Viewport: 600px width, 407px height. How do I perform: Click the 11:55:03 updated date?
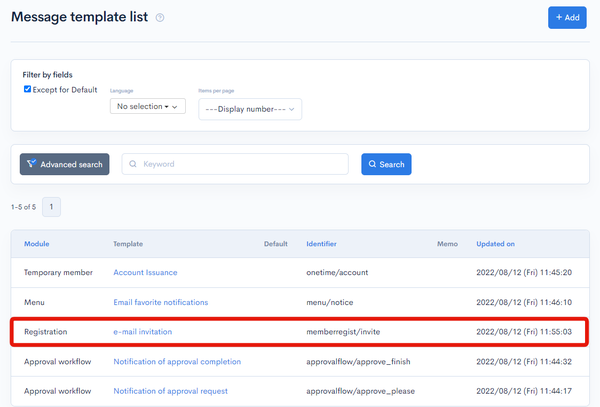pyautogui.click(x=524, y=332)
